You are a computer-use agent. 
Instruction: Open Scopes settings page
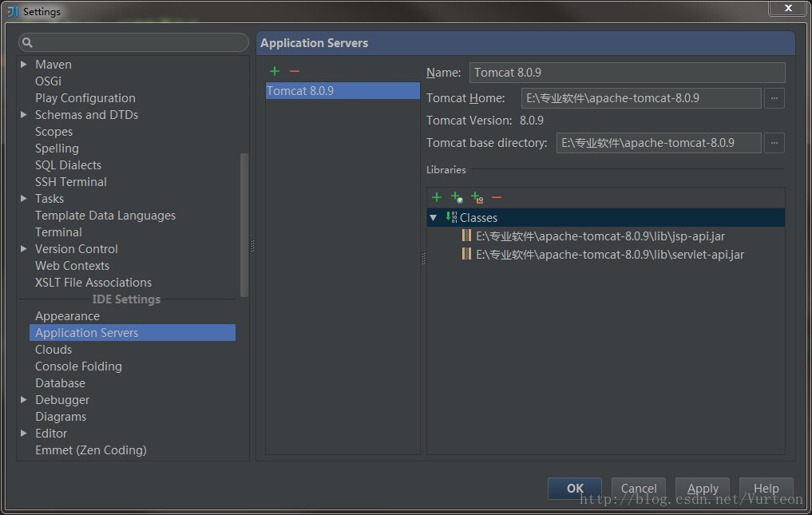53,132
